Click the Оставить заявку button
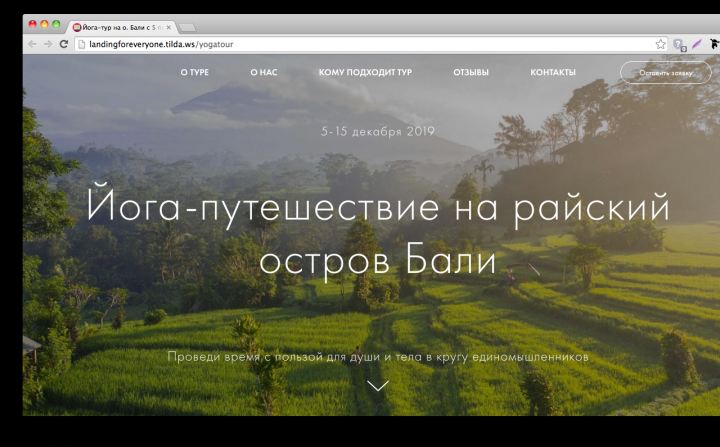Screen dimensions: 720x447 click(x=666, y=73)
